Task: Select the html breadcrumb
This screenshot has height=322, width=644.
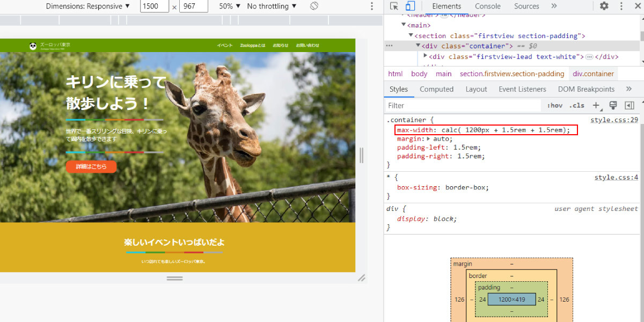Action: point(396,74)
